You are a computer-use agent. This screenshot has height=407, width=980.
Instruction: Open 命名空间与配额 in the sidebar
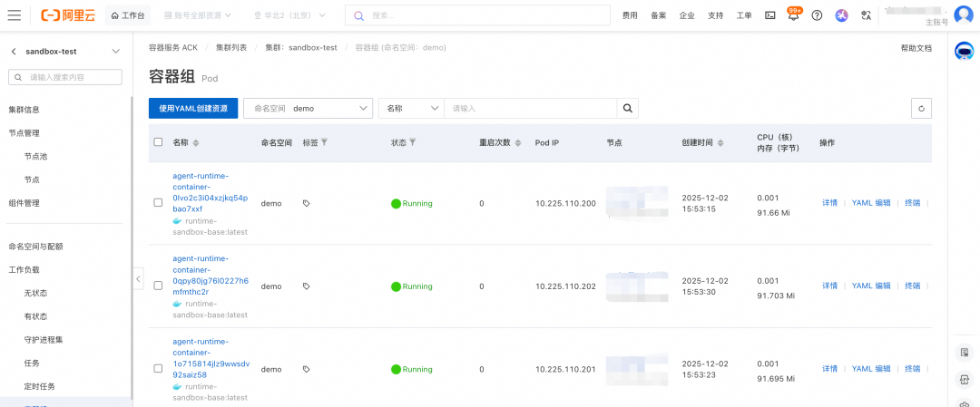[35, 247]
